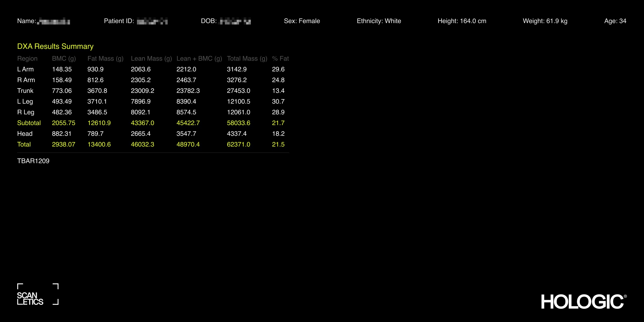644x322 pixels.
Task: Click the Scanletics logo
Action: click(x=38, y=294)
